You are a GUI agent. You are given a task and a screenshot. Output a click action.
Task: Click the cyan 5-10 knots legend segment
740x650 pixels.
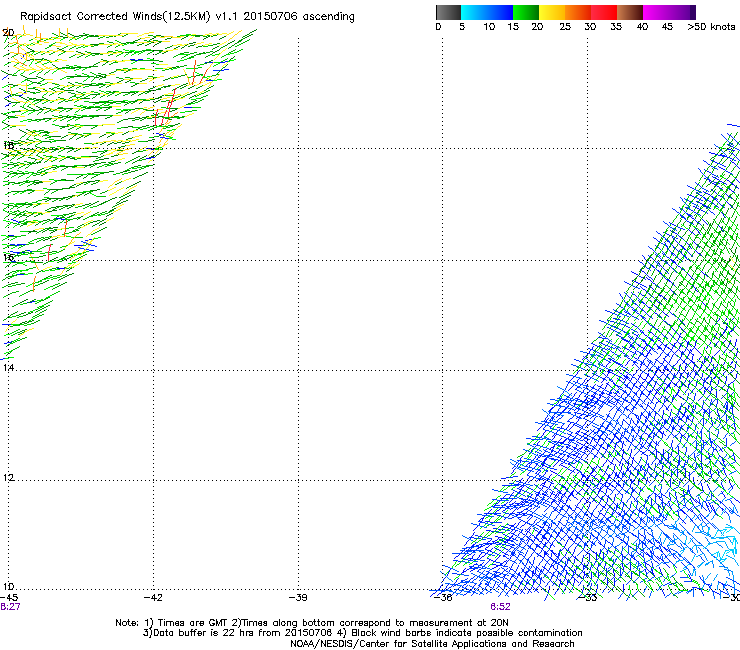coord(474,12)
